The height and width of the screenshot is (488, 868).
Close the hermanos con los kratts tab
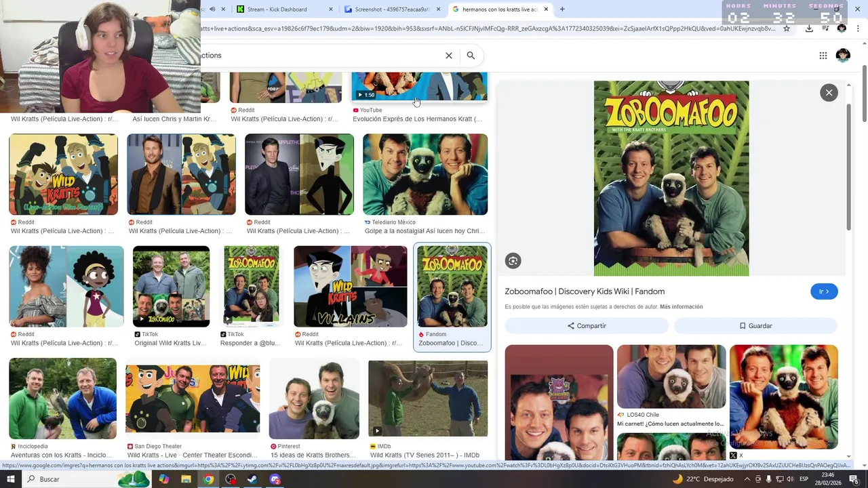tap(546, 9)
